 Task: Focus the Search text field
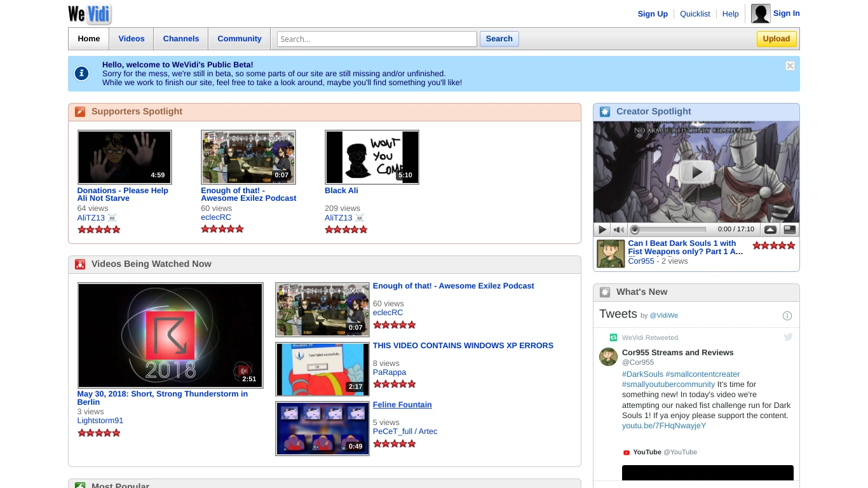click(x=377, y=39)
